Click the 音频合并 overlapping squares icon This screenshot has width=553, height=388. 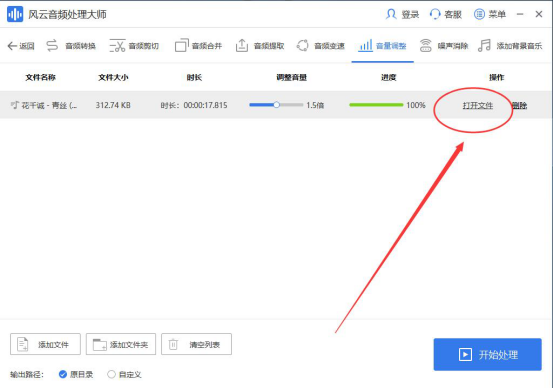click(182, 46)
